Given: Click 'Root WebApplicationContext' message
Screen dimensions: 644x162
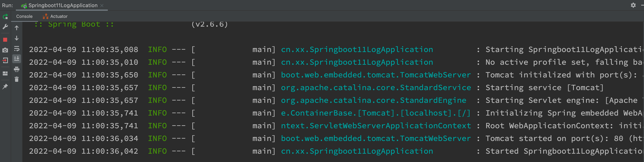Looking at the screenshot, I should point(549,126).
